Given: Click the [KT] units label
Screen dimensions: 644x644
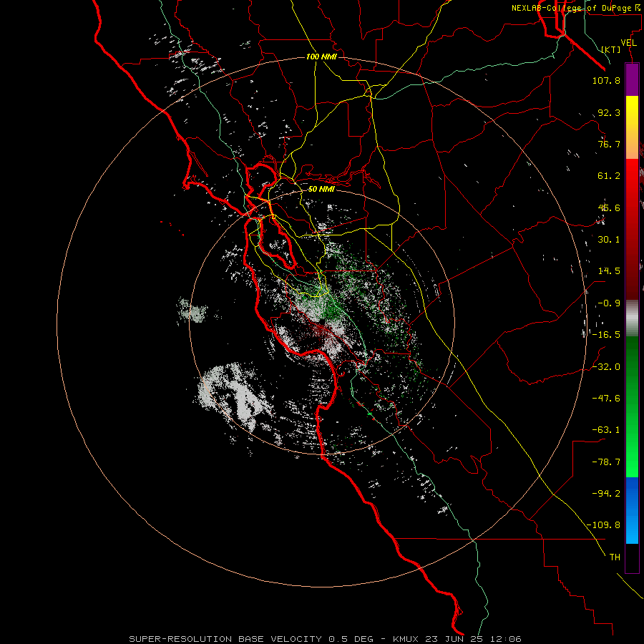Looking at the screenshot, I should pos(611,49).
